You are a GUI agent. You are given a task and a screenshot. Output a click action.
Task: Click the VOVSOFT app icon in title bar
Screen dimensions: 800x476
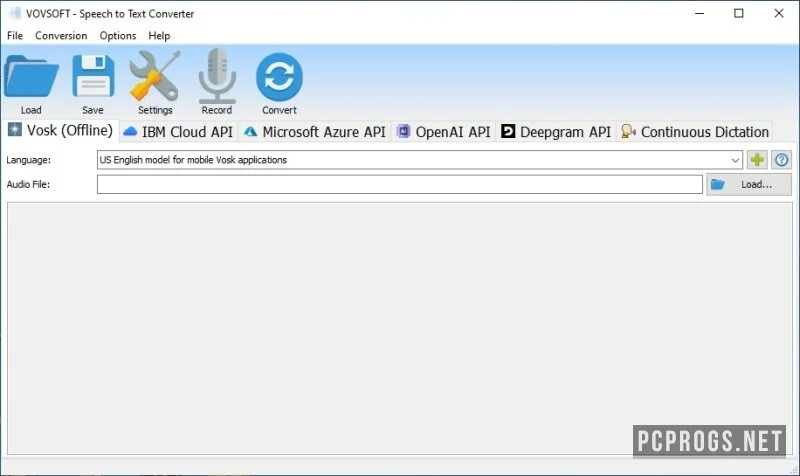15,14
